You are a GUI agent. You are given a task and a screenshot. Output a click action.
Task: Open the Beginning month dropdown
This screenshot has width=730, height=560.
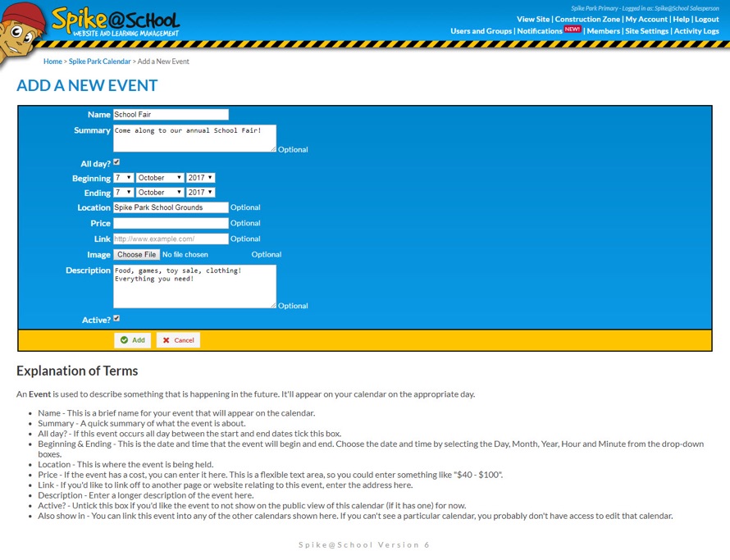point(159,178)
